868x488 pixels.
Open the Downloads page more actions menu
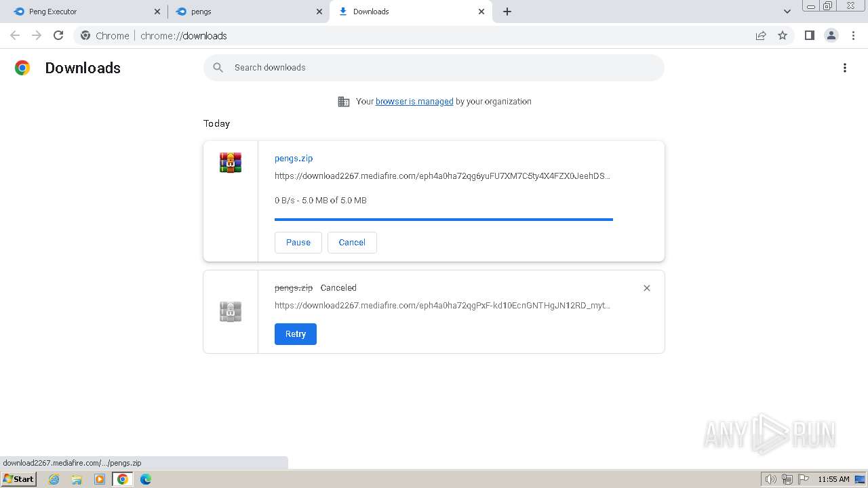point(845,68)
